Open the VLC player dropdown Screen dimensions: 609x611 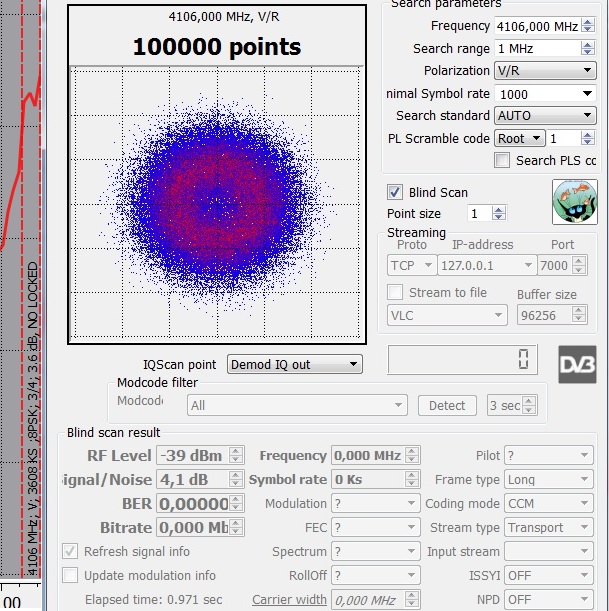(447, 315)
